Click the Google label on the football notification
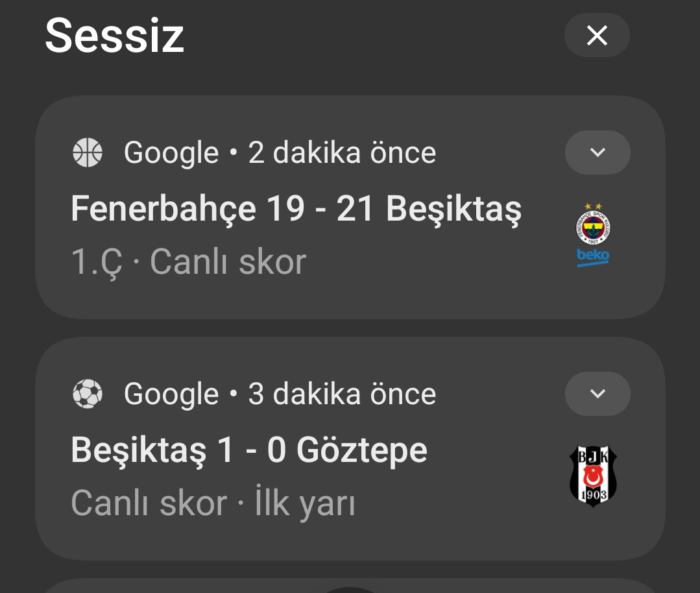The image size is (700, 593). click(171, 394)
